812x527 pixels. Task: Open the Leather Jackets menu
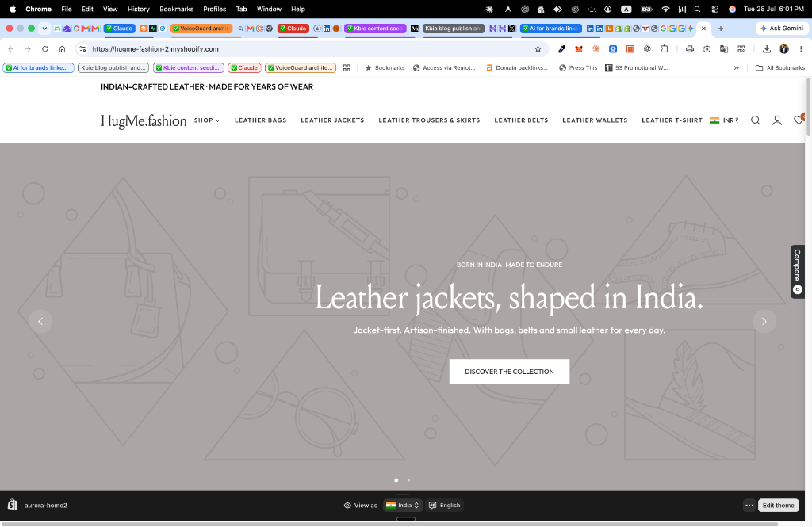(x=332, y=120)
